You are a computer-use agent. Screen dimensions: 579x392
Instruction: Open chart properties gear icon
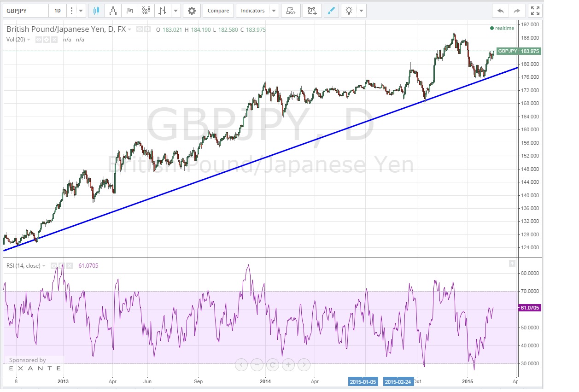[x=192, y=11]
